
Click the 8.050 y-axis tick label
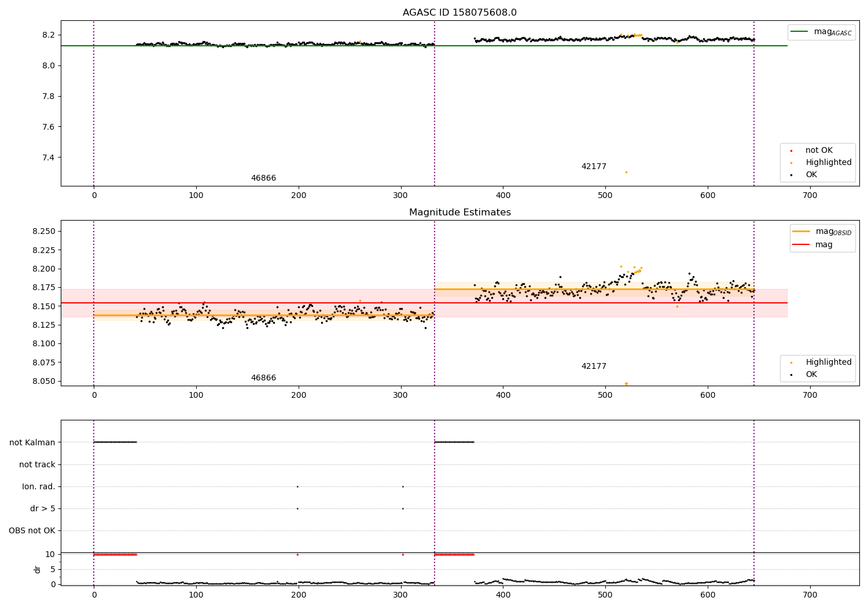44,382
